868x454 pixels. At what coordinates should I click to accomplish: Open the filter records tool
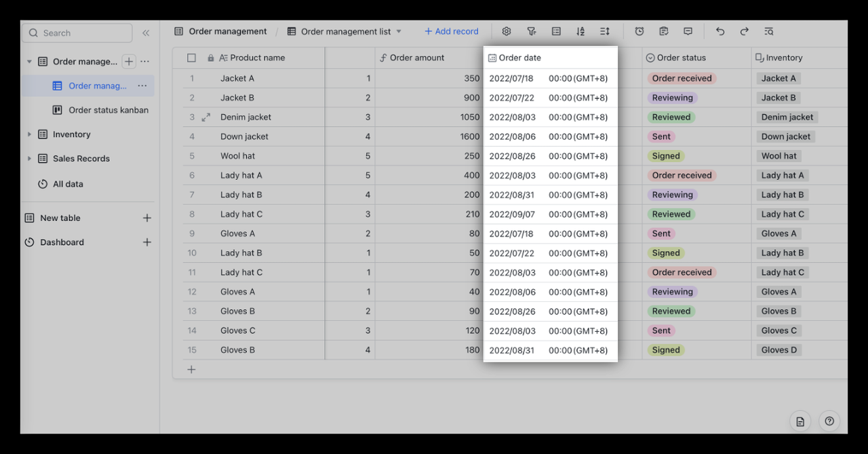click(x=532, y=31)
